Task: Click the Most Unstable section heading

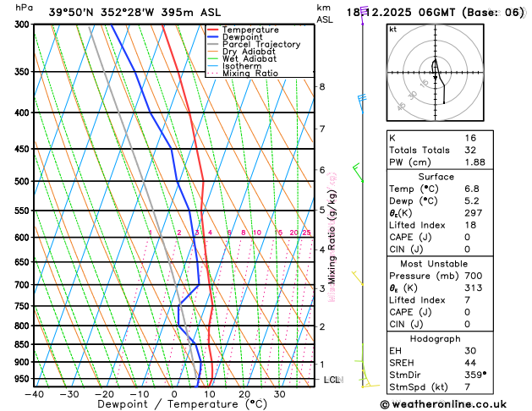Action: tap(434, 264)
